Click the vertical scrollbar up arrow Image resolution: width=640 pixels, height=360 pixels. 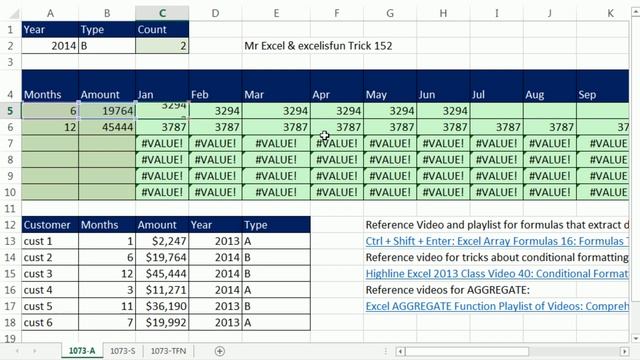[x=636, y=12]
